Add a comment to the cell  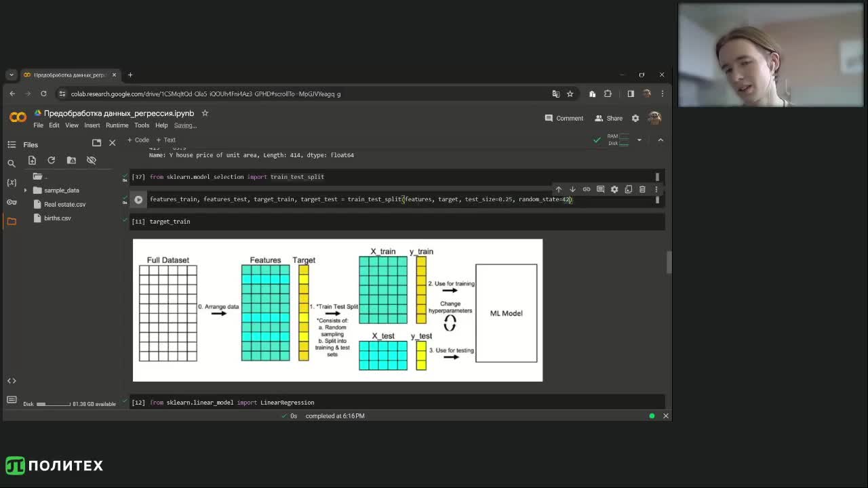(x=600, y=189)
